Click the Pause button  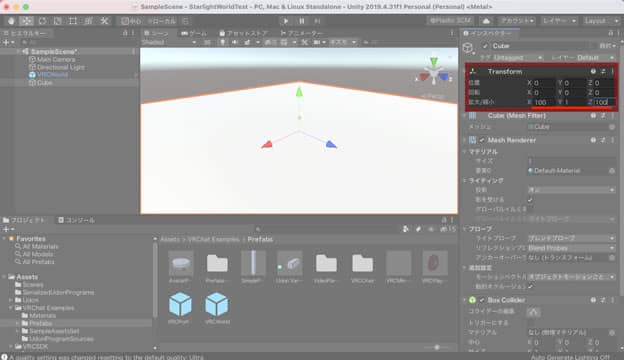click(302, 21)
